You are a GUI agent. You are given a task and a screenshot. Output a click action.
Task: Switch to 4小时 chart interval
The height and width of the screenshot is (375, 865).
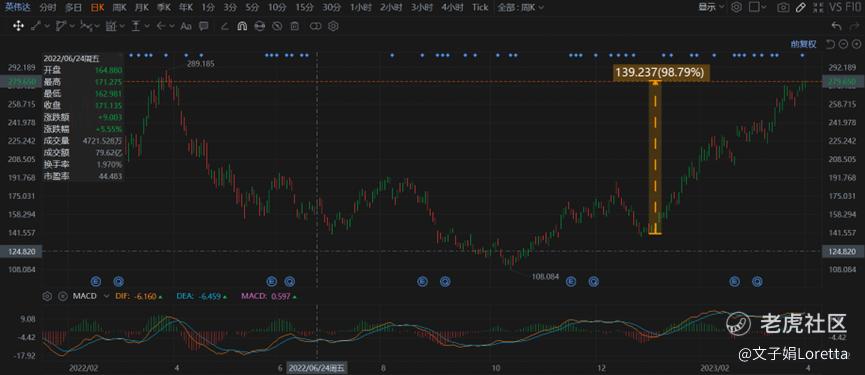tap(452, 7)
